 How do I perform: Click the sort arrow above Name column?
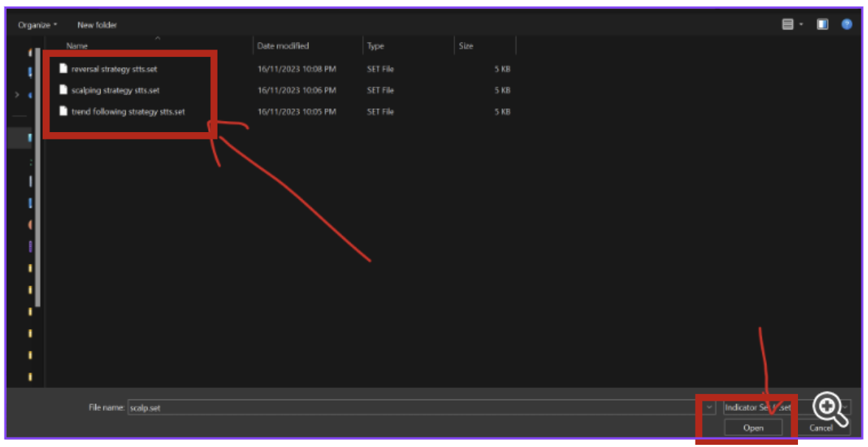(158, 38)
